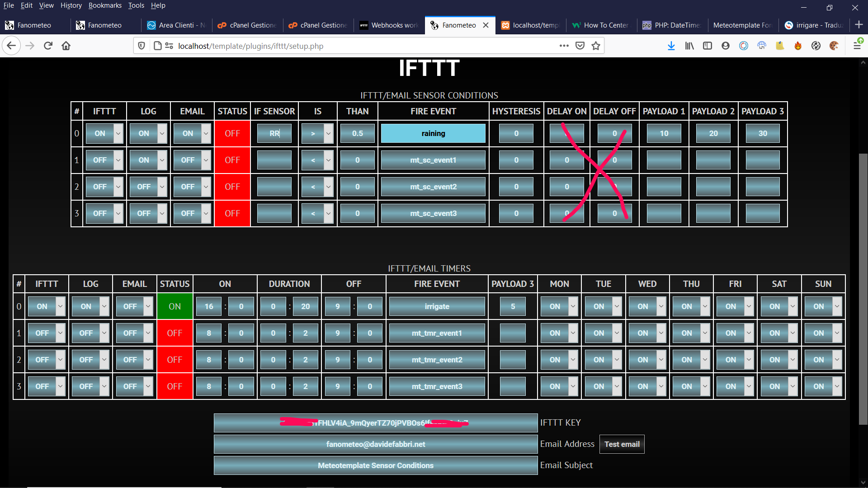Expand timer 2 LOG dropdown
This screenshot has width=868, height=488.
click(90, 360)
